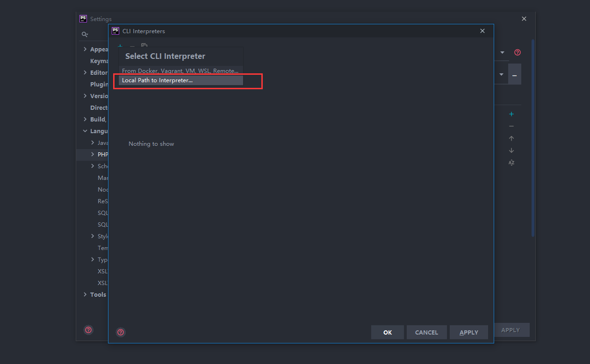The width and height of the screenshot is (590, 364).
Task: Click the Settings search magnifier icon
Action: [x=85, y=35]
